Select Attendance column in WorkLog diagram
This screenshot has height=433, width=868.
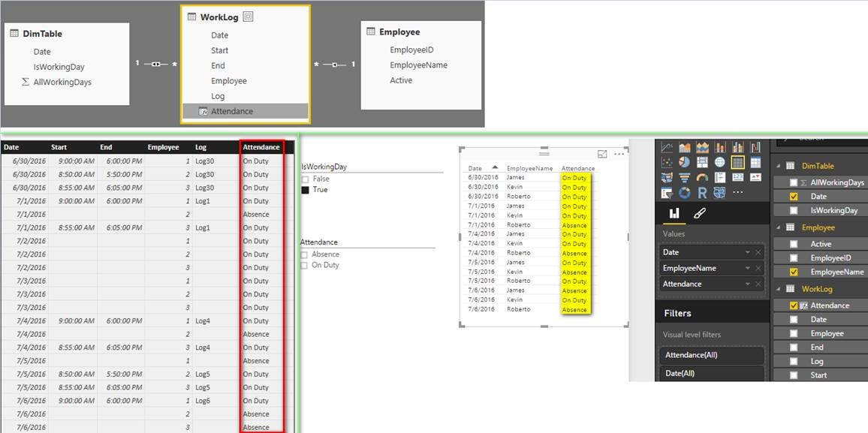[246, 111]
